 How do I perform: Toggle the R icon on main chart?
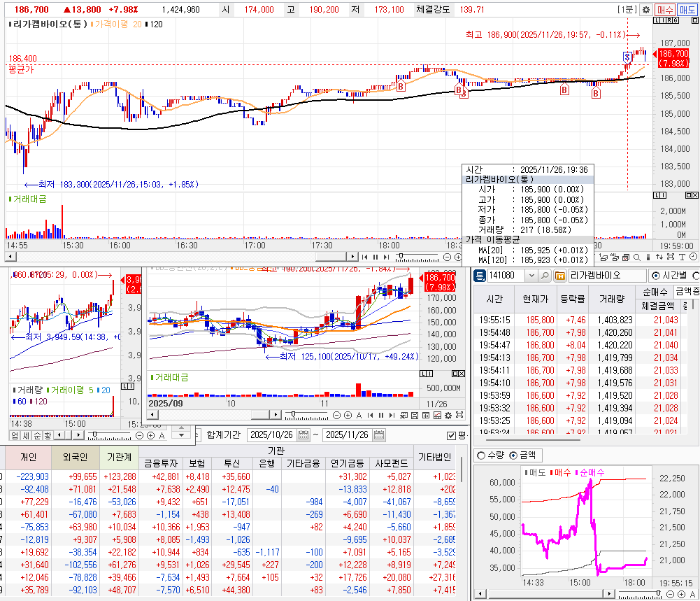669,20
